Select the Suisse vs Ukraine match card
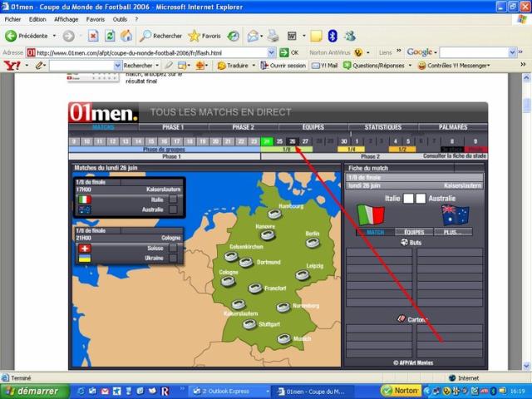Screen dimensions: 532x399 coord(129,246)
